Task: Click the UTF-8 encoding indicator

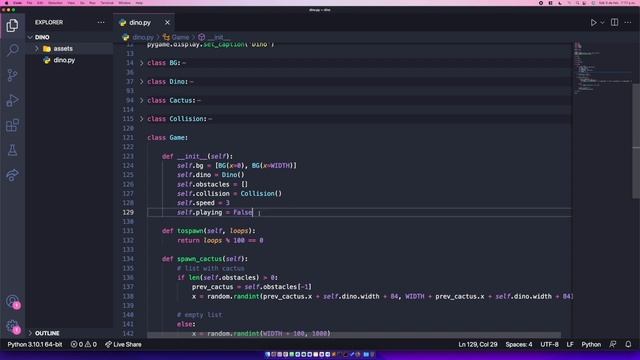Action: tap(549, 344)
